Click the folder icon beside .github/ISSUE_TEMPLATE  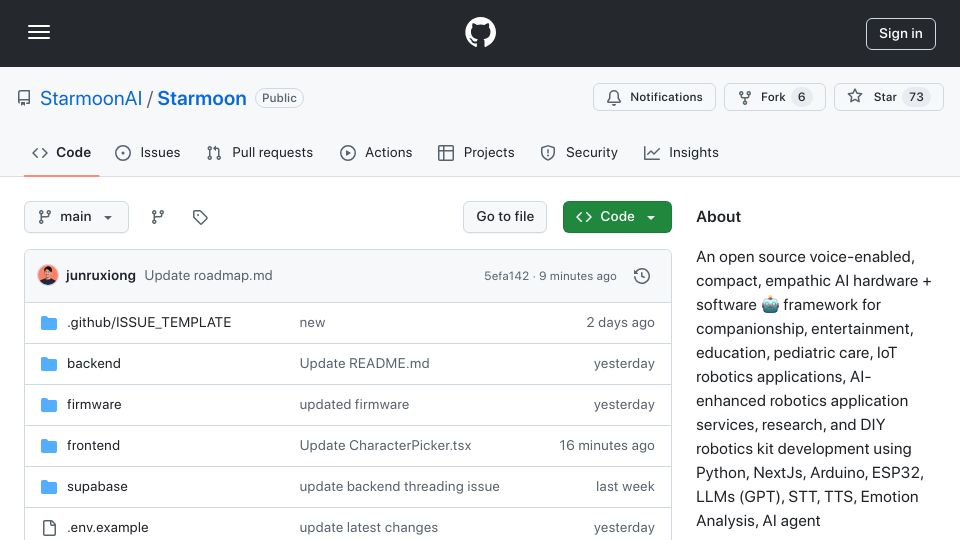click(x=49, y=323)
